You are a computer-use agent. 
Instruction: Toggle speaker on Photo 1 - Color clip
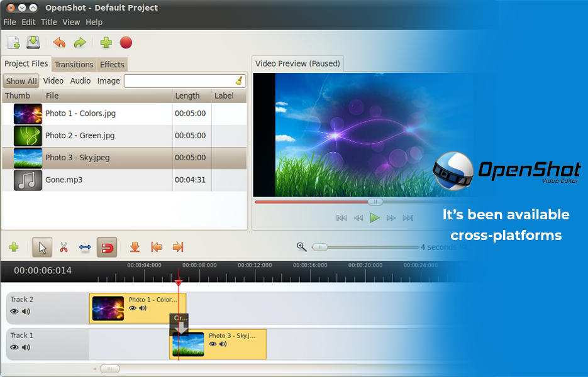tap(143, 308)
